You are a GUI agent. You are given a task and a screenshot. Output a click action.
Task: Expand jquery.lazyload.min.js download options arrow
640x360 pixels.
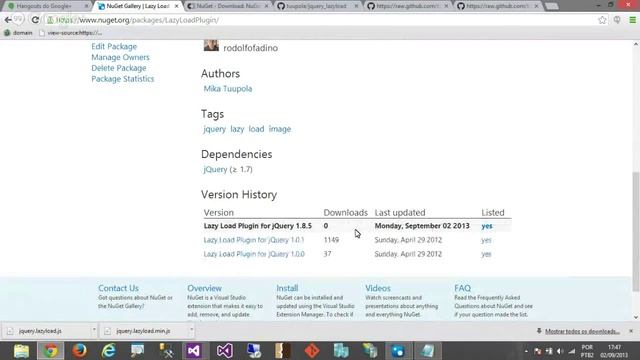point(191,330)
